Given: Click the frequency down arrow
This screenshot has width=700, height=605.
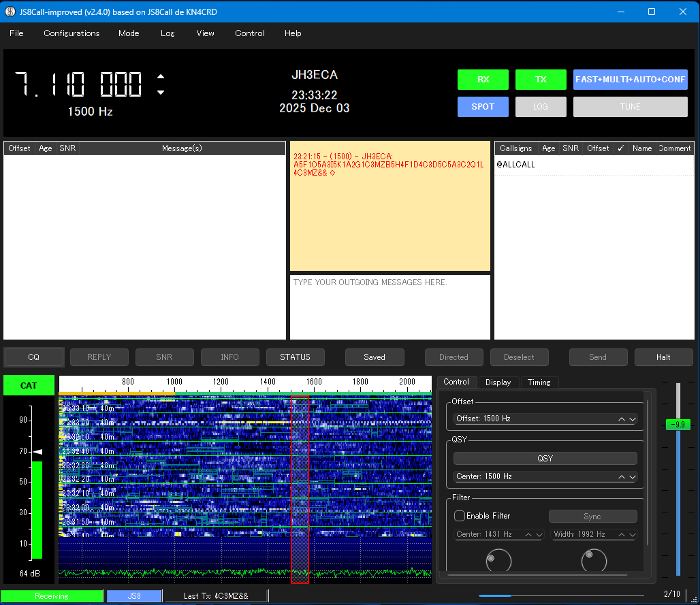Looking at the screenshot, I should click(x=161, y=93).
